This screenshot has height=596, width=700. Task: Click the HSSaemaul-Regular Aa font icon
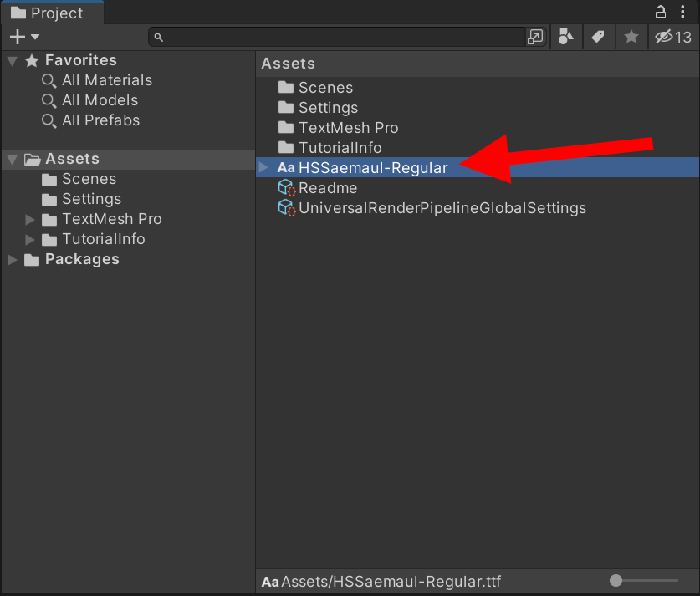(x=286, y=167)
